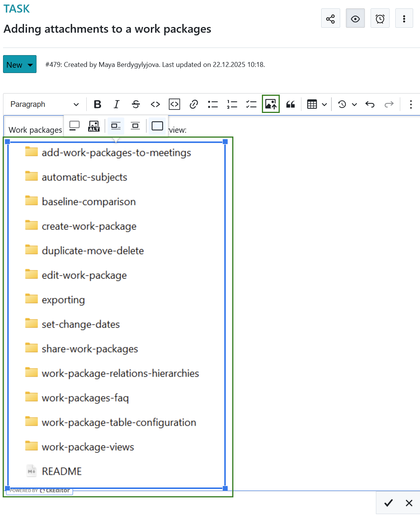Image resolution: width=420 pixels, height=516 pixels.
Task: Open the editor overflow three-dot menu
Action: click(x=411, y=104)
